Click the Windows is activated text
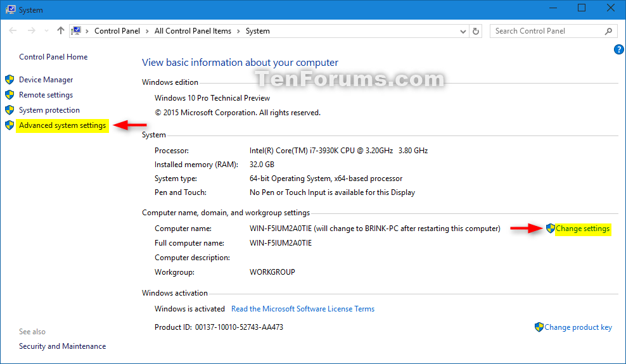The width and height of the screenshot is (626, 364). pos(189,309)
